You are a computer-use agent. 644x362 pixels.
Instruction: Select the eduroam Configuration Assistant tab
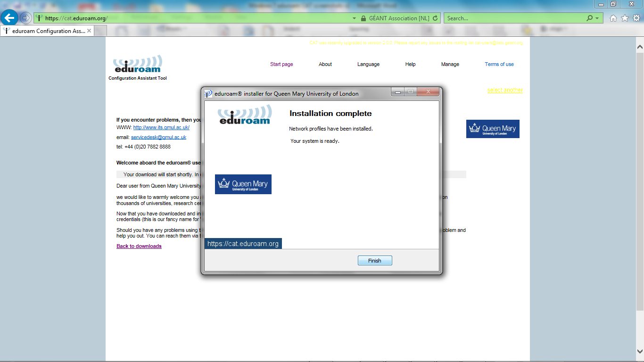click(x=47, y=31)
